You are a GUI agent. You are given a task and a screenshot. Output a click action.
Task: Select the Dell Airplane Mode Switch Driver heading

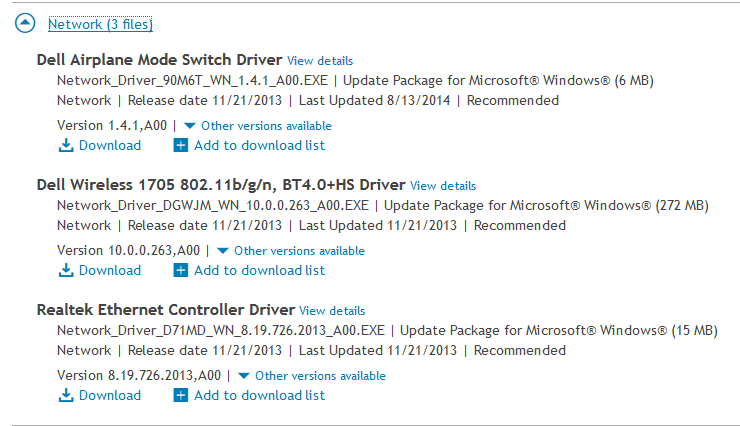160,60
